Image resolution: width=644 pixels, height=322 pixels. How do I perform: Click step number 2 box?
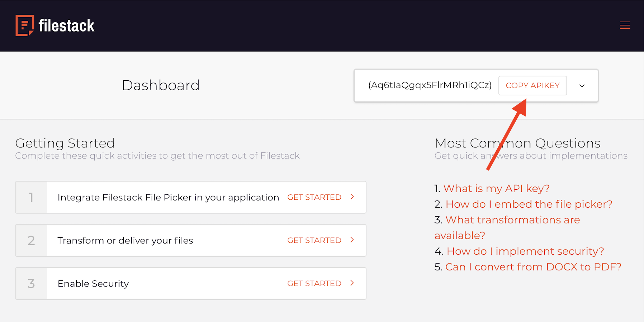pos(31,240)
